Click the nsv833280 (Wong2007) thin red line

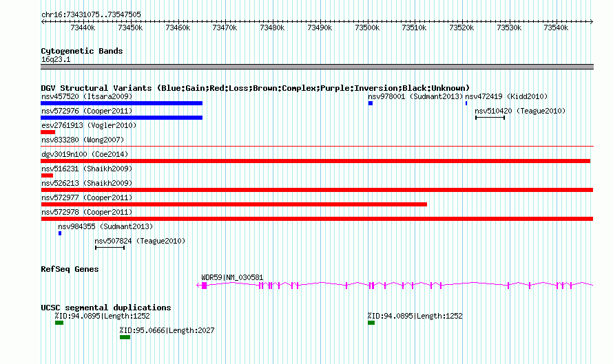click(317, 147)
